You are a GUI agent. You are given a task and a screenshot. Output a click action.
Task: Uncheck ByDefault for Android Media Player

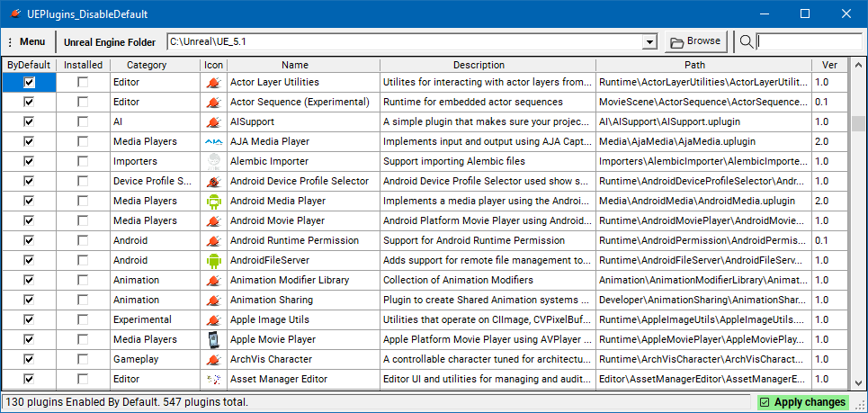29,201
